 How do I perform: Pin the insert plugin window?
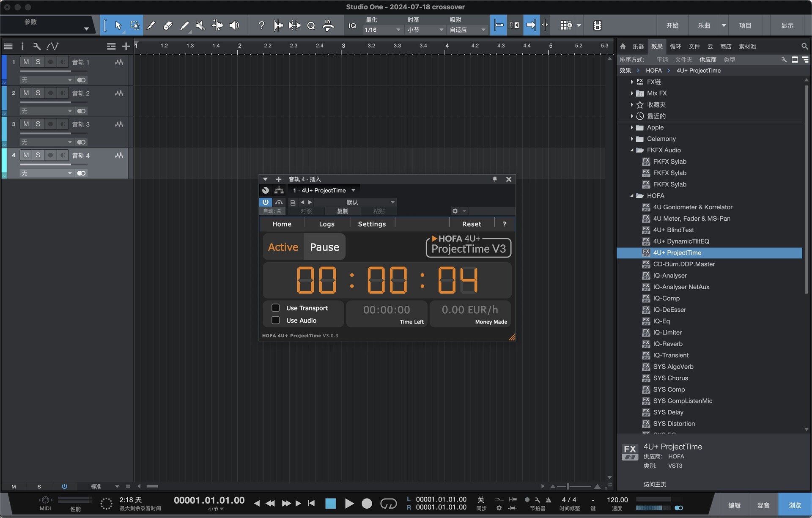(x=494, y=179)
